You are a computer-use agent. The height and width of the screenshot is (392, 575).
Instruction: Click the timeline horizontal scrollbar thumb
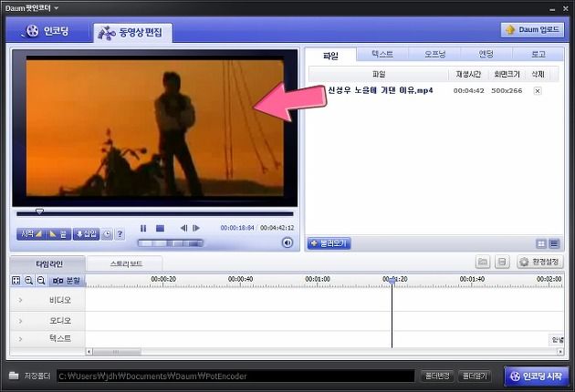click(x=117, y=352)
